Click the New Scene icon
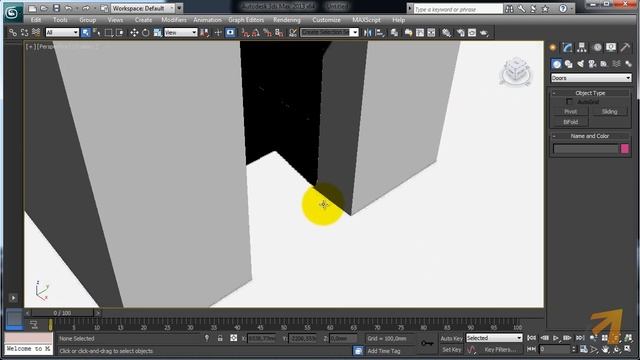640x360 pixels. click(x=32, y=8)
